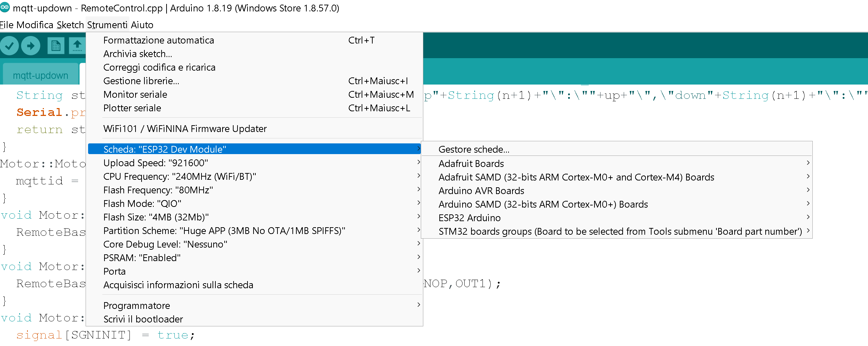
Task: Choose Formattazione automatica
Action: (x=254, y=40)
